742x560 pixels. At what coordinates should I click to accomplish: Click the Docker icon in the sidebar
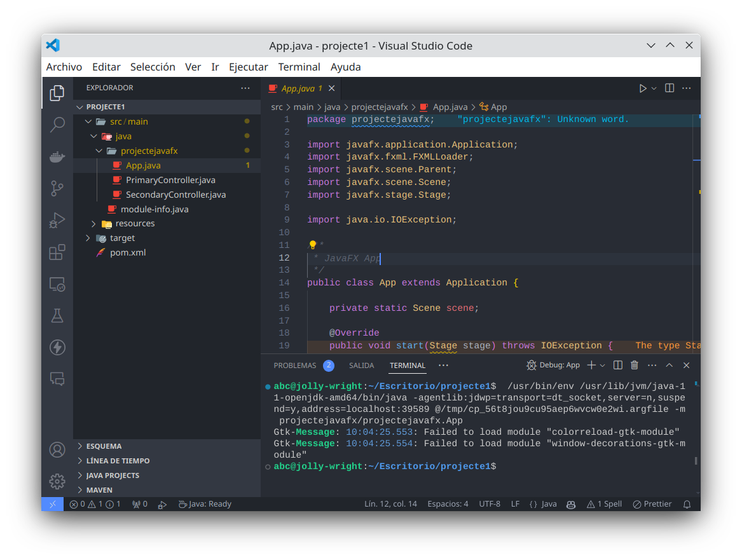pyautogui.click(x=57, y=156)
